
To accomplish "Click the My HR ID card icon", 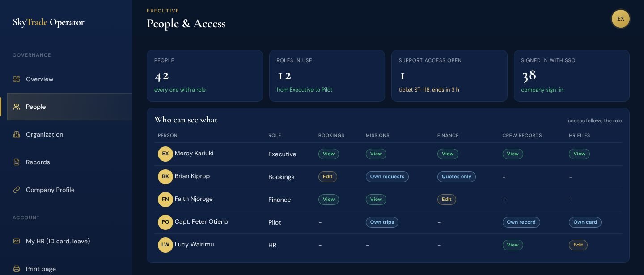I will tap(17, 241).
